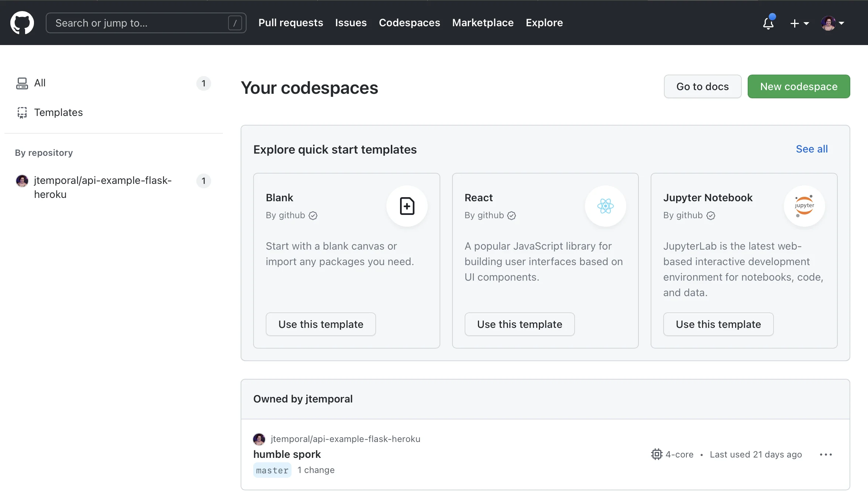The width and height of the screenshot is (868, 497).
Task: Go to Pull requests in top navigation
Action: (x=290, y=23)
